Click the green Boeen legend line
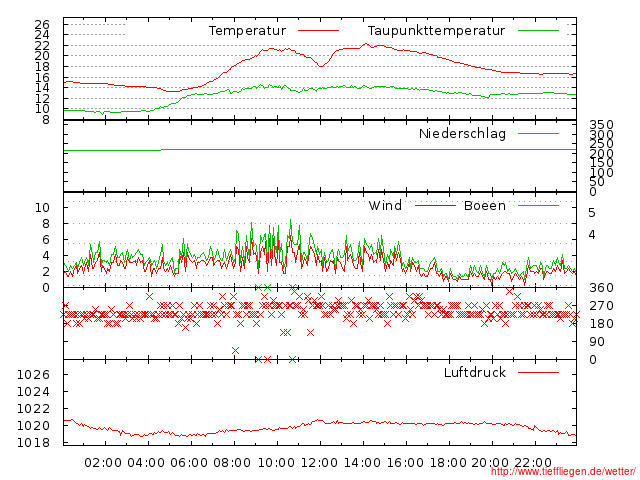 click(x=538, y=205)
